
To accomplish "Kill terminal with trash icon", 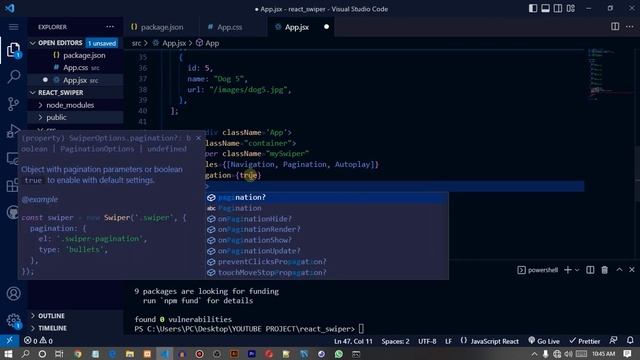I will point(604,270).
